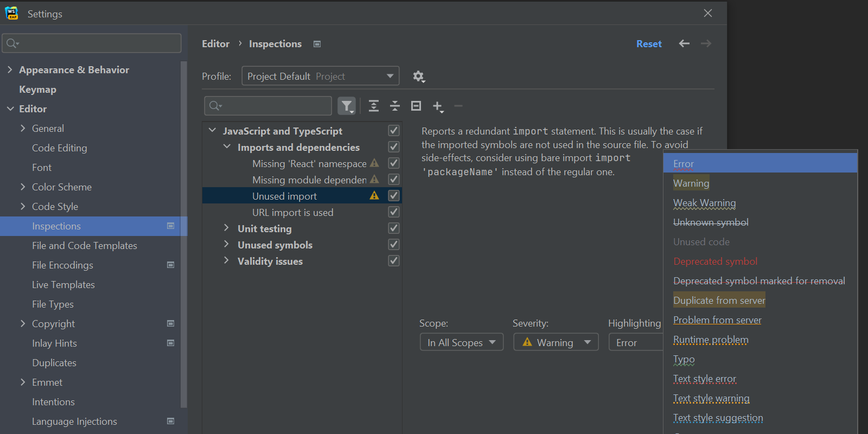This screenshot has height=434, width=868.
Task: Click warning icon on Unused import row
Action: tap(374, 195)
